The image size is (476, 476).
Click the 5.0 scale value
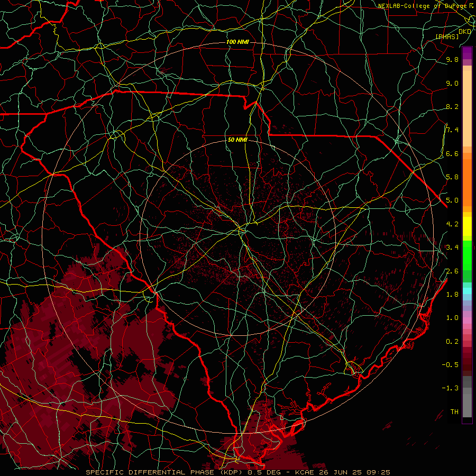452,200
